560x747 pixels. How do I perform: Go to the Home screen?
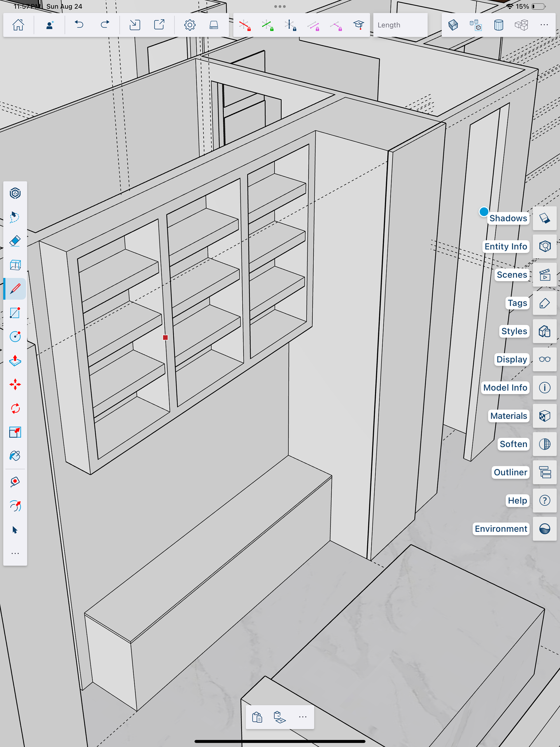[18, 25]
